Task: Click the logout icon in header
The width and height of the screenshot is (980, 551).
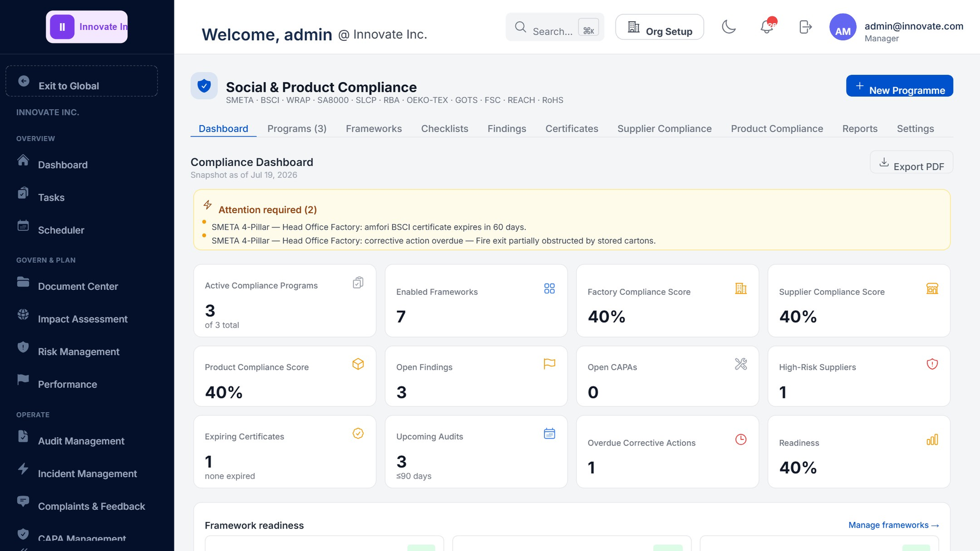Action: click(x=805, y=27)
